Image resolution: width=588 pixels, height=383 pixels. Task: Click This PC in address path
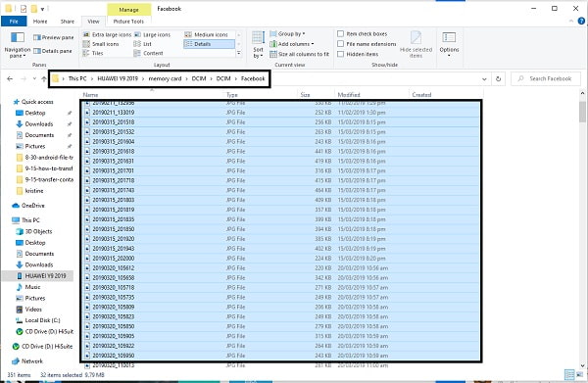77,78
